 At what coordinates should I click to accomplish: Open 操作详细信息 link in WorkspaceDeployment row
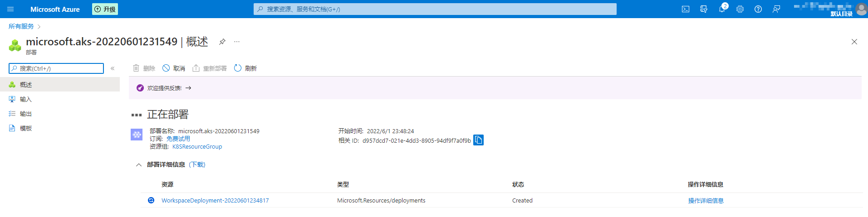706,200
